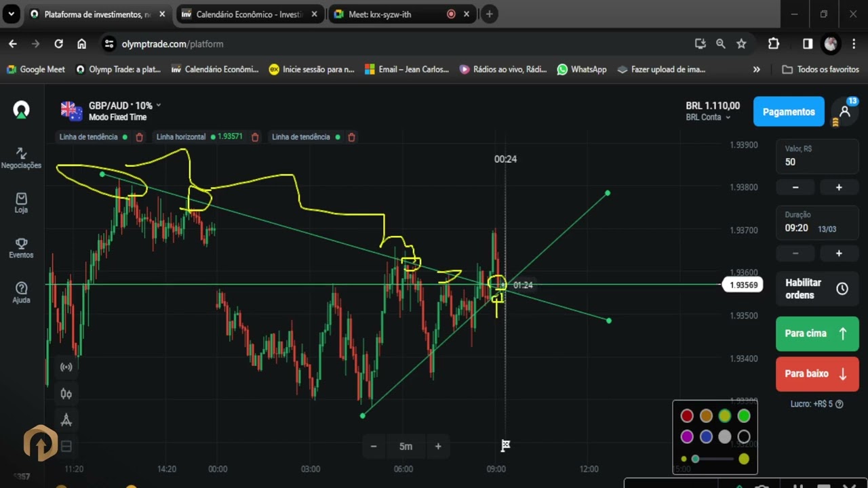Switch to the Calendário Econômico tab
Viewport: 868px width, 488px height.
pos(248,14)
